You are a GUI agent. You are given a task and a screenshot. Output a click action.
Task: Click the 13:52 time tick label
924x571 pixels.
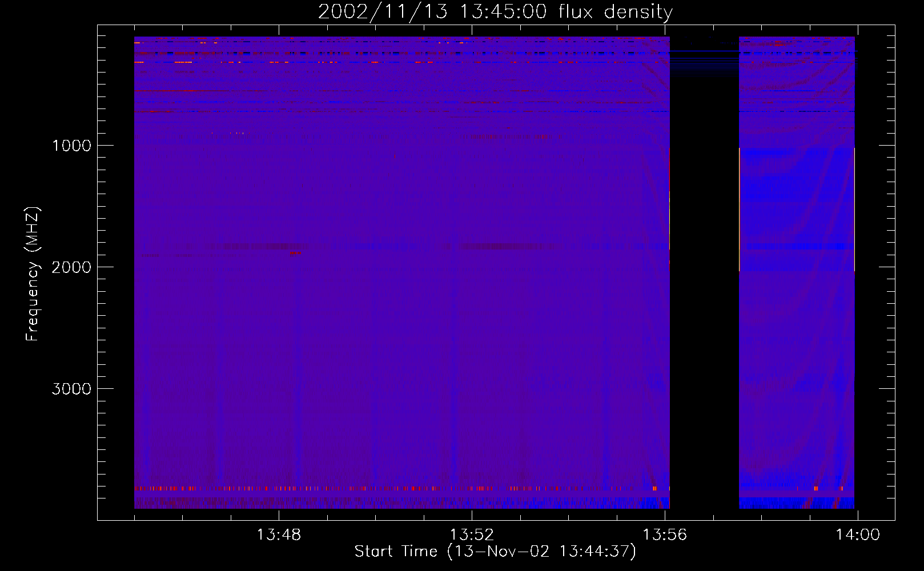point(472,535)
